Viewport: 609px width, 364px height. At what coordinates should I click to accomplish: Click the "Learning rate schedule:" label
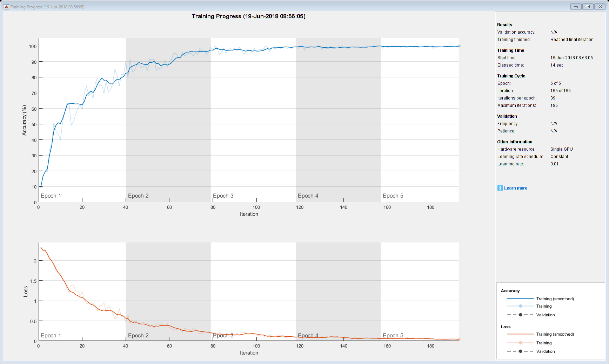pos(520,157)
